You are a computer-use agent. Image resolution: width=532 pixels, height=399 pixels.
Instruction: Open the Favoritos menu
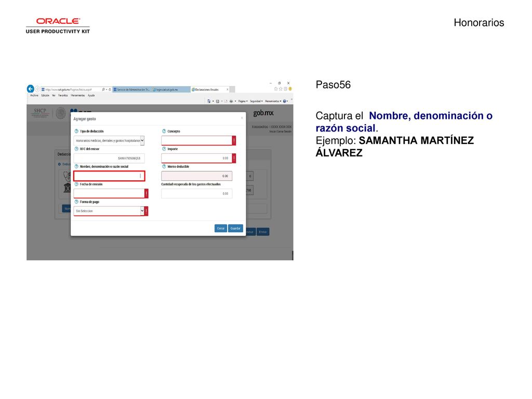pos(63,96)
